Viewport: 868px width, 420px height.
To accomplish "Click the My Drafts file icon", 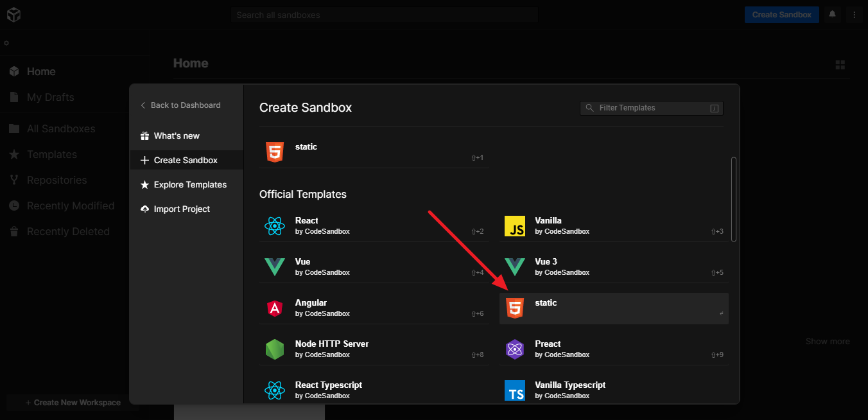I will pyautogui.click(x=14, y=97).
